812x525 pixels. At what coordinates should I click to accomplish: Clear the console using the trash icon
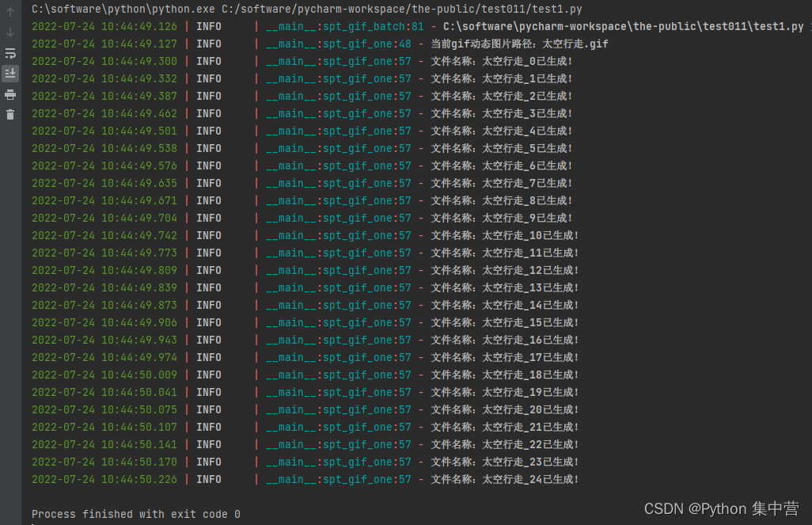point(10,115)
